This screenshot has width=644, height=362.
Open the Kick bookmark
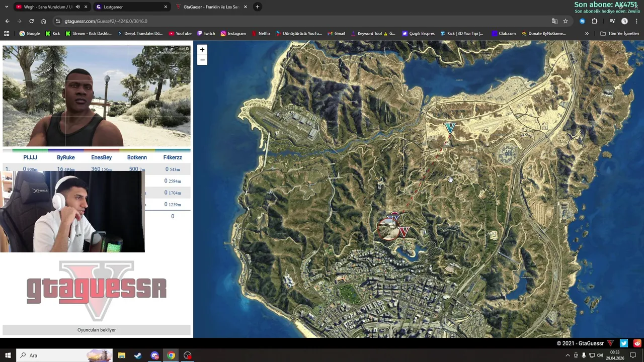click(52, 34)
